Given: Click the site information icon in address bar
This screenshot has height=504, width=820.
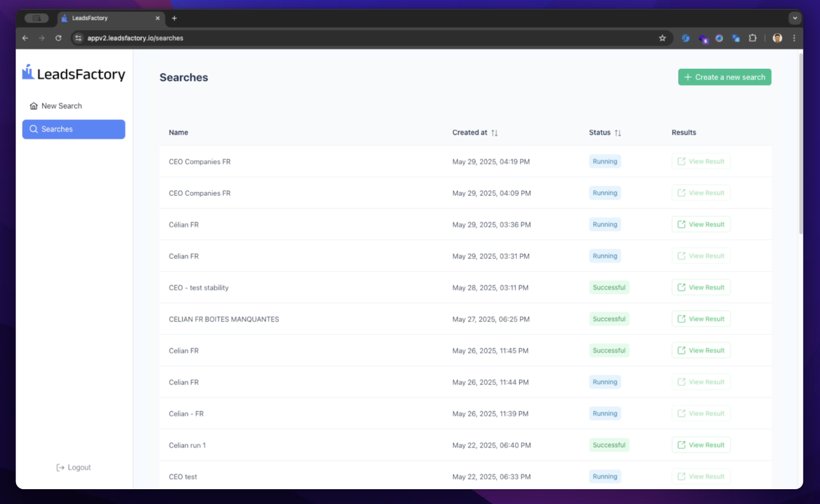Looking at the screenshot, I should 78,38.
